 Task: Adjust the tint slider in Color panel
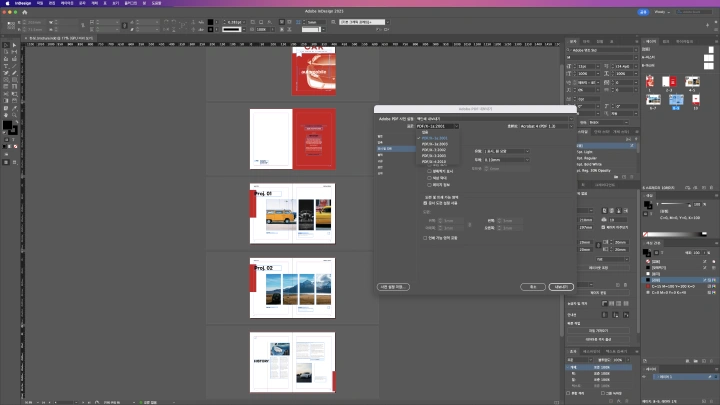[x=675, y=204]
